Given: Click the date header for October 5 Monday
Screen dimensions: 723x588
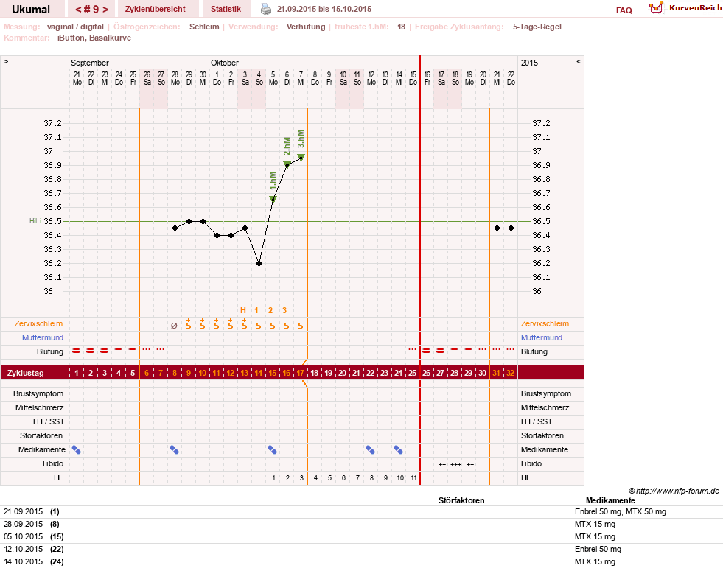Looking at the screenshot, I should (x=273, y=78).
